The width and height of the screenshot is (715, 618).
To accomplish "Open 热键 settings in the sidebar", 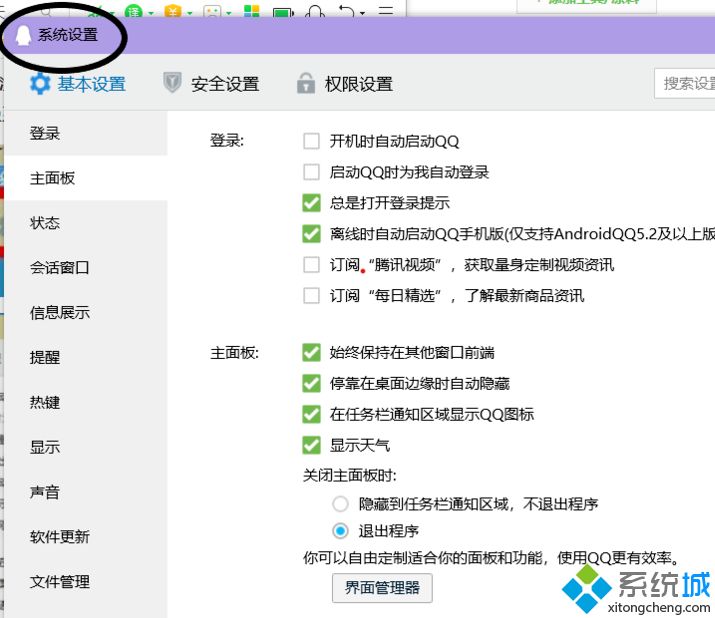I will [x=86, y=402].
